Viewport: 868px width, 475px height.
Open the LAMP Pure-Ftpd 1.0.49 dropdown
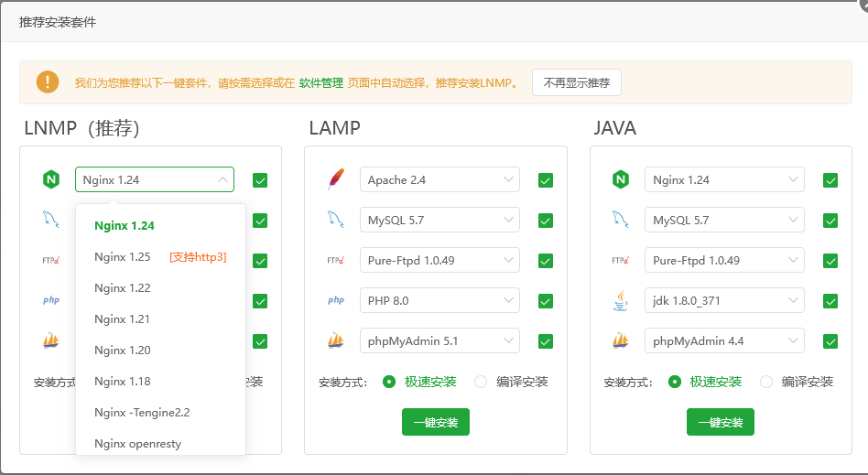[439, 260]
